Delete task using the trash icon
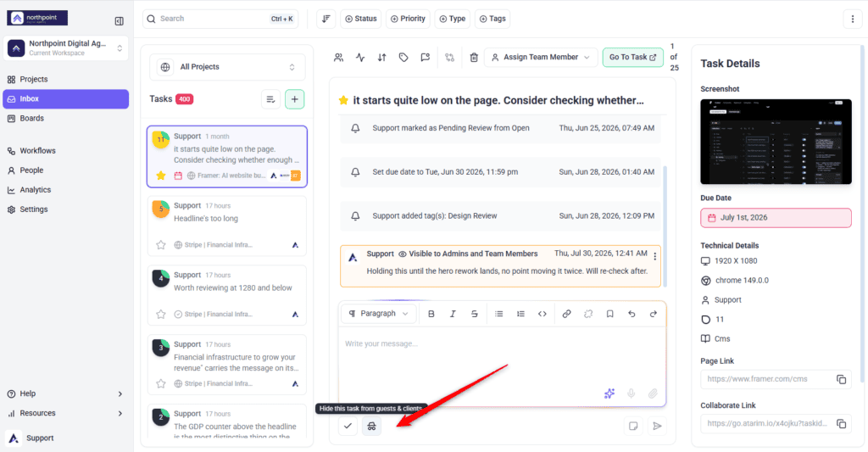868x452 pixels. tap(474, 57)
